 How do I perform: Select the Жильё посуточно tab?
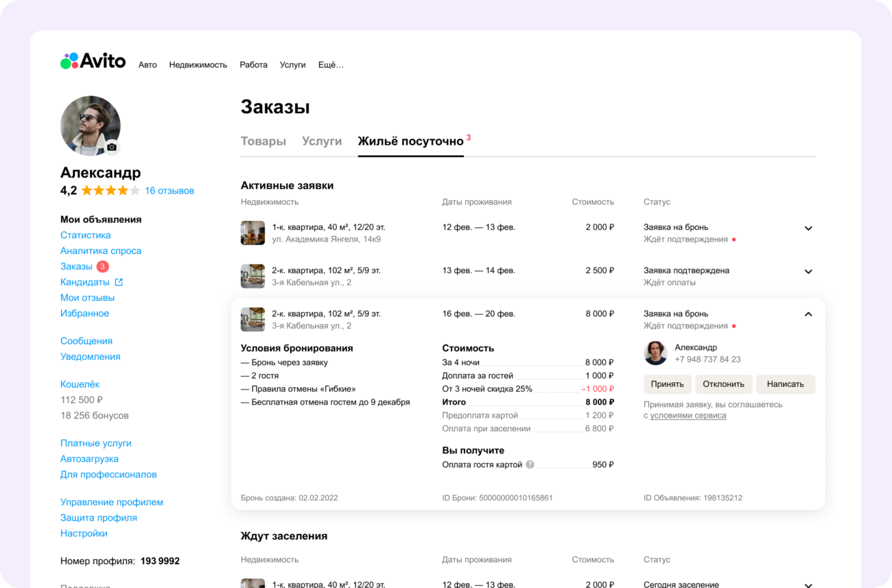tap(411, 141)
